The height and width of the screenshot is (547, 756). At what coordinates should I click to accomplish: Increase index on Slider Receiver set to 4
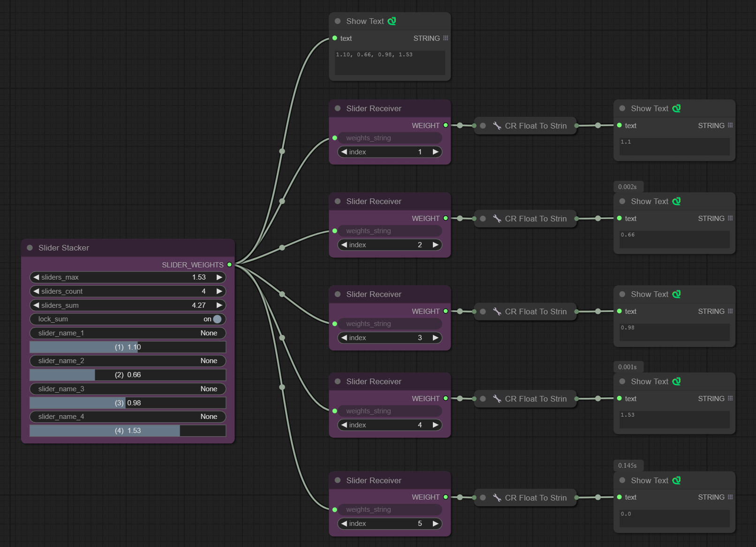(x=436, y=425)
